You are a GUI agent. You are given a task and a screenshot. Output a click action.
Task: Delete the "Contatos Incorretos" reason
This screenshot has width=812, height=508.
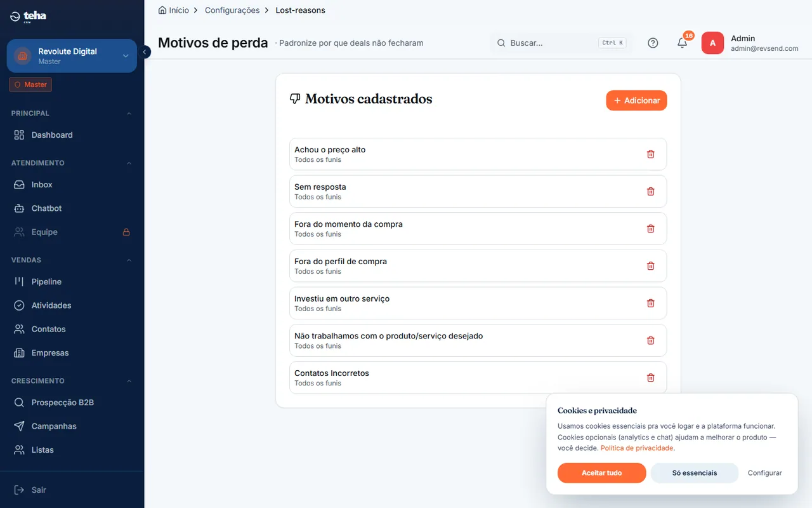tap(650, 378)
